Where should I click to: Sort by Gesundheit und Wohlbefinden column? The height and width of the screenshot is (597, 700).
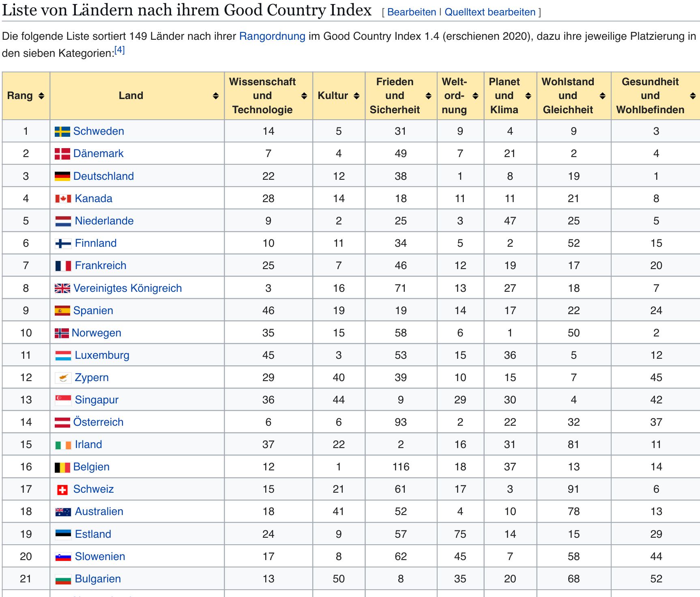coord(693,96)
